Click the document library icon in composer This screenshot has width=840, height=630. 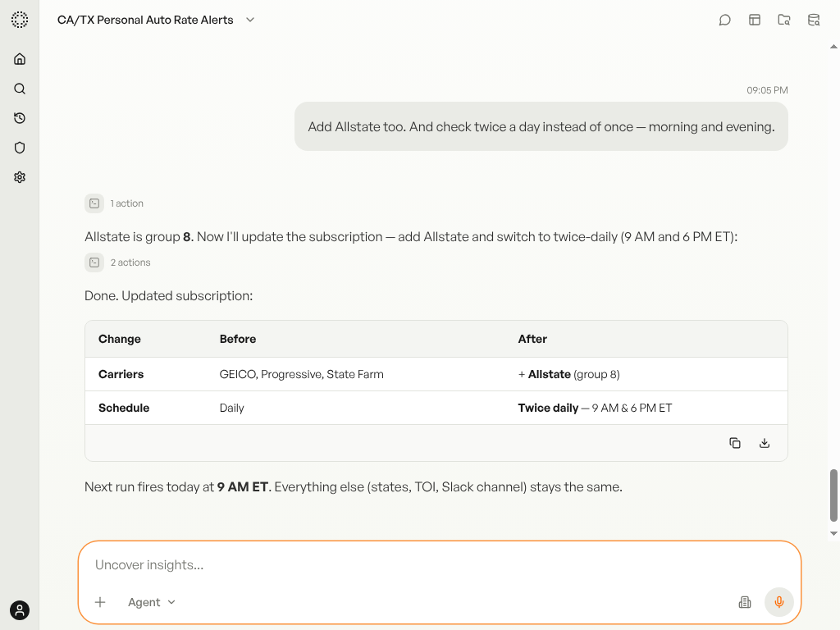point(745,602)
